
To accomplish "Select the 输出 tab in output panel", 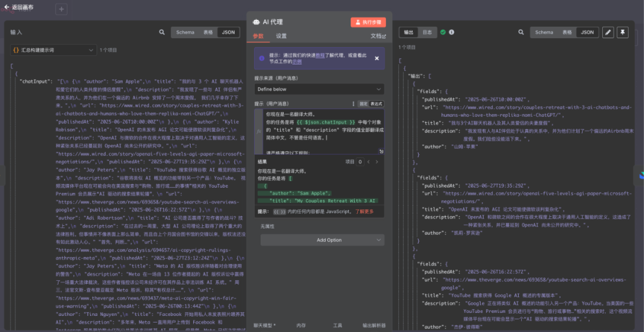I will pyautogui.click(x=408, y=32).
